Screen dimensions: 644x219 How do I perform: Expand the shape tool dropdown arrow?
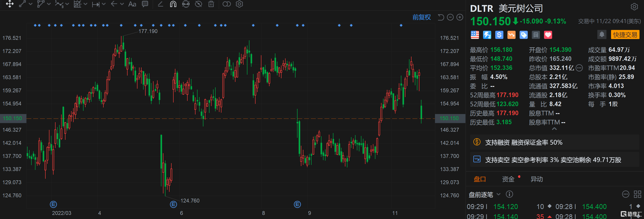coord(49,4)
